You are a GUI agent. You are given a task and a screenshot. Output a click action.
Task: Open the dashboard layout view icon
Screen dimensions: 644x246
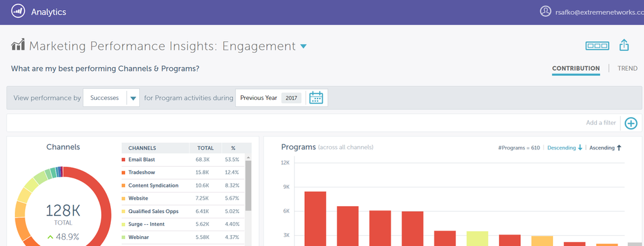[x=597, y=46]
